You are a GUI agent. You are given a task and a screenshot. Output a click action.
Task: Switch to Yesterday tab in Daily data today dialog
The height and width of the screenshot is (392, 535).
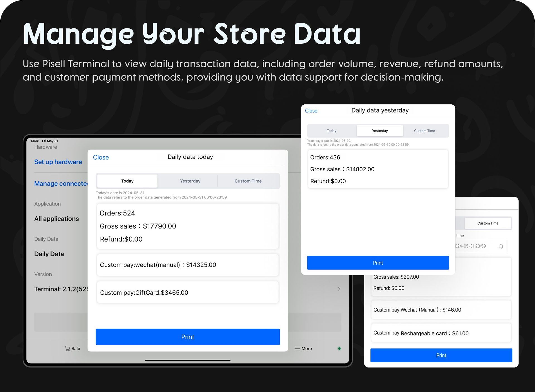(x=190, y=181)
